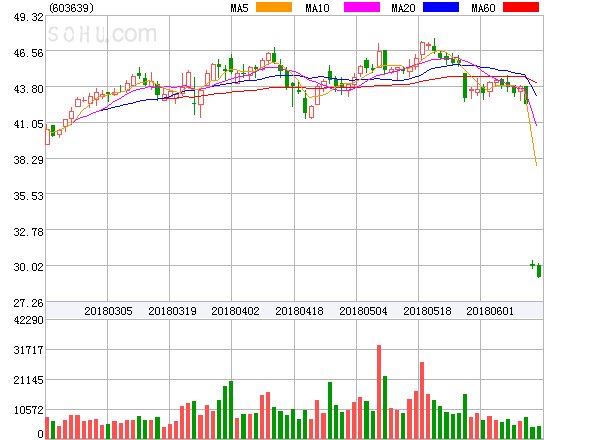The height and width of the screenshot is (440, 600).
Task: Select the stock code (603639) text
Action: tap(71, 8)
